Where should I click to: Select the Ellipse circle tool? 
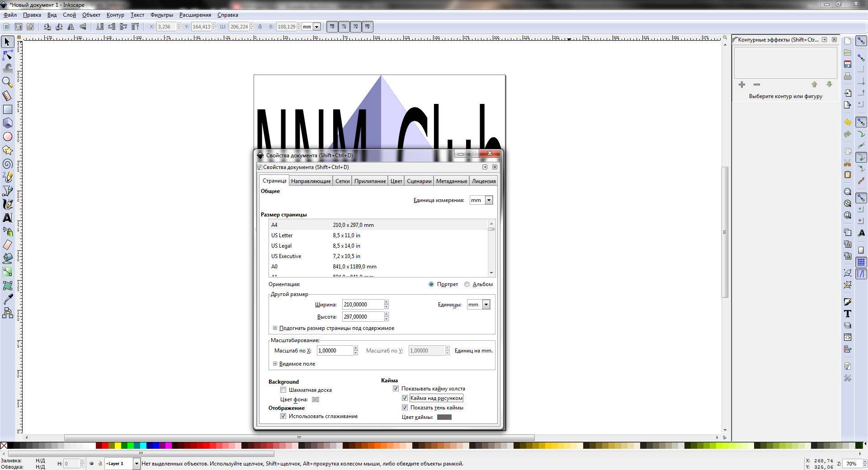click(x=7, y=136)
